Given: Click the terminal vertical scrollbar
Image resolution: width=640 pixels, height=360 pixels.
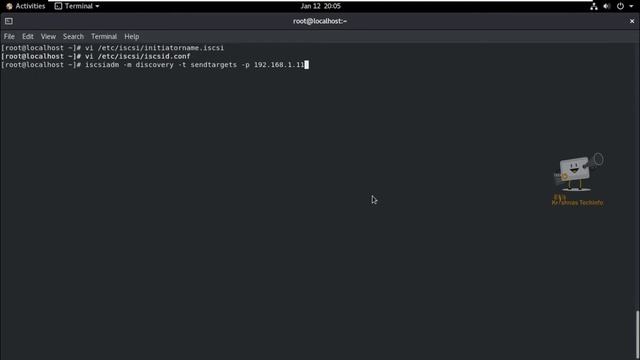Looking at the screenshot, I should pyautogui.click(x=637, y=335).
